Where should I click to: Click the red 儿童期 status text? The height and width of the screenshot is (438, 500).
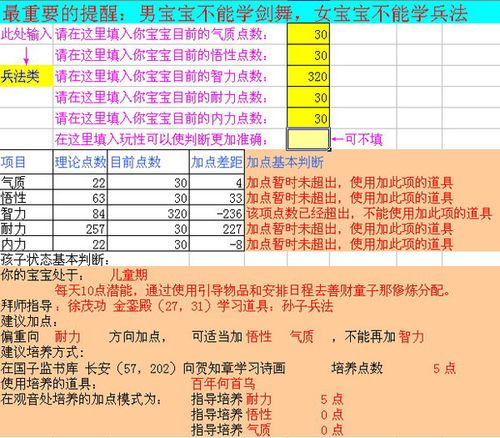point(128,275)
